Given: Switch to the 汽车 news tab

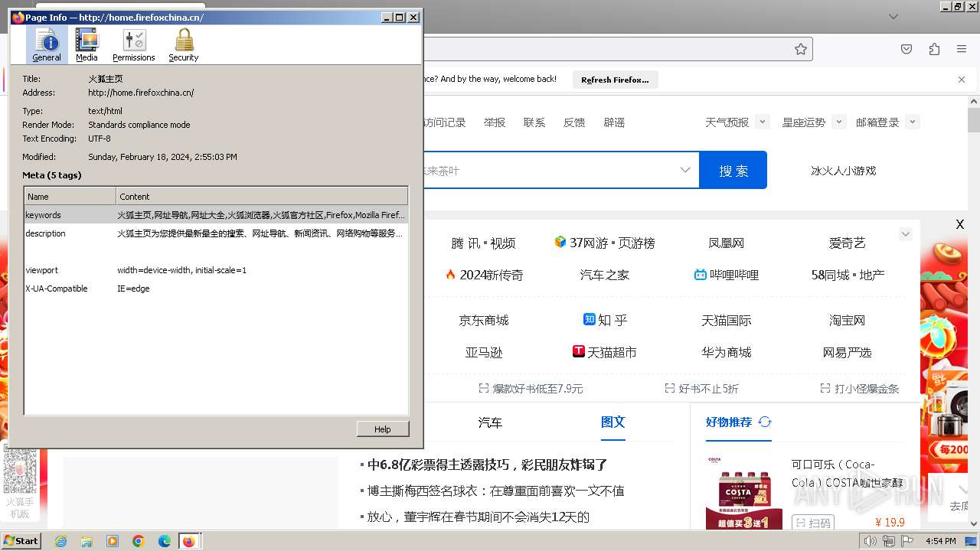Looking at the screenshot, I should click(490, 422).
